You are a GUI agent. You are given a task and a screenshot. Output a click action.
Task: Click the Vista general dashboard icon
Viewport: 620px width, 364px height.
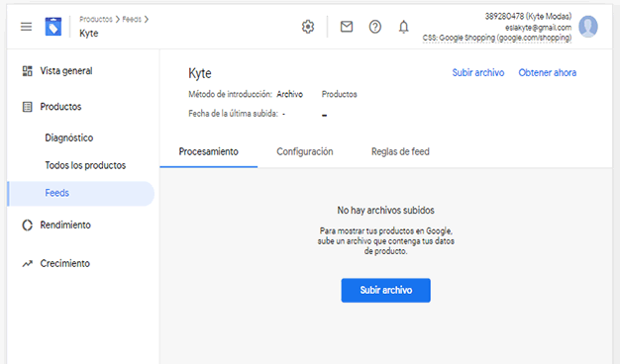[x=28, y=71]
